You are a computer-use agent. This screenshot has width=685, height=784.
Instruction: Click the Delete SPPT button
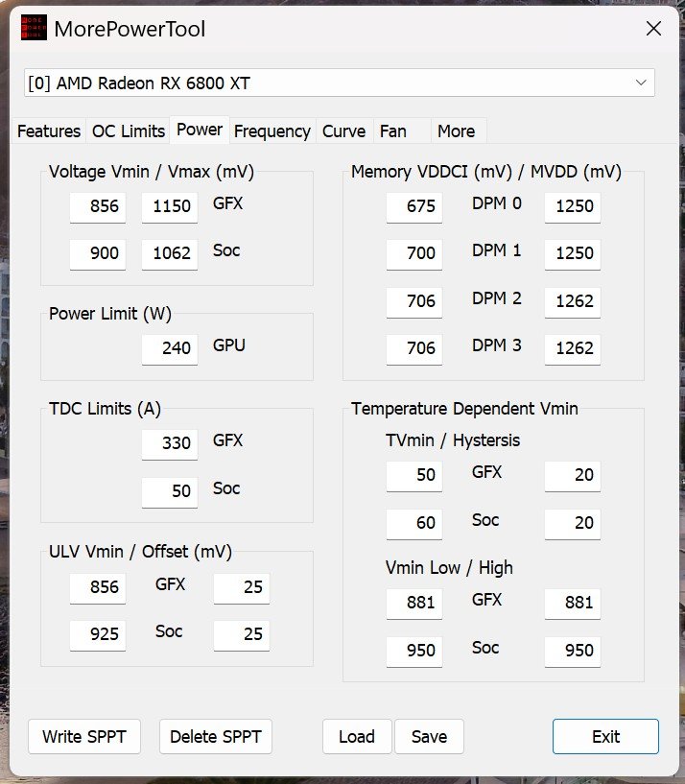point(216,737)
